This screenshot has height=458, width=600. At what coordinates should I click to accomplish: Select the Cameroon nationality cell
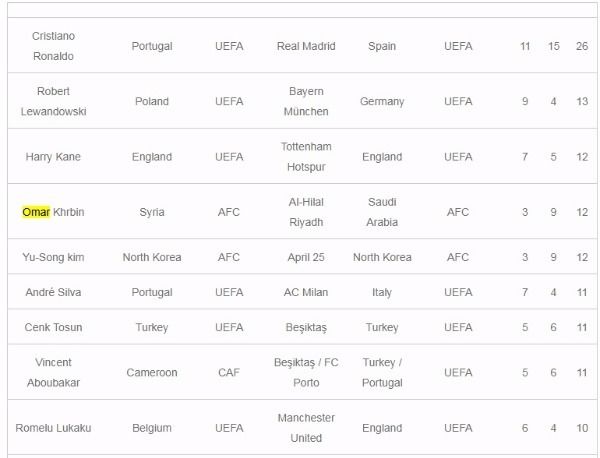point(152,372)
